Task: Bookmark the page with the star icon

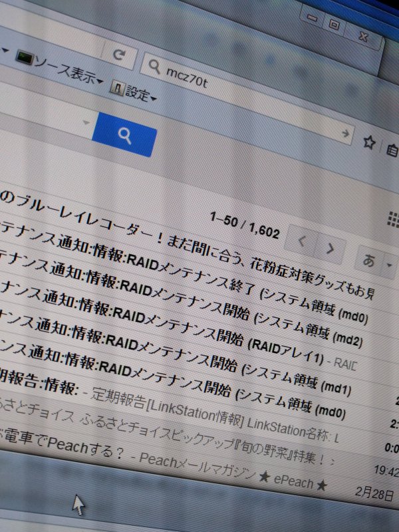Action: click(369, 142)
